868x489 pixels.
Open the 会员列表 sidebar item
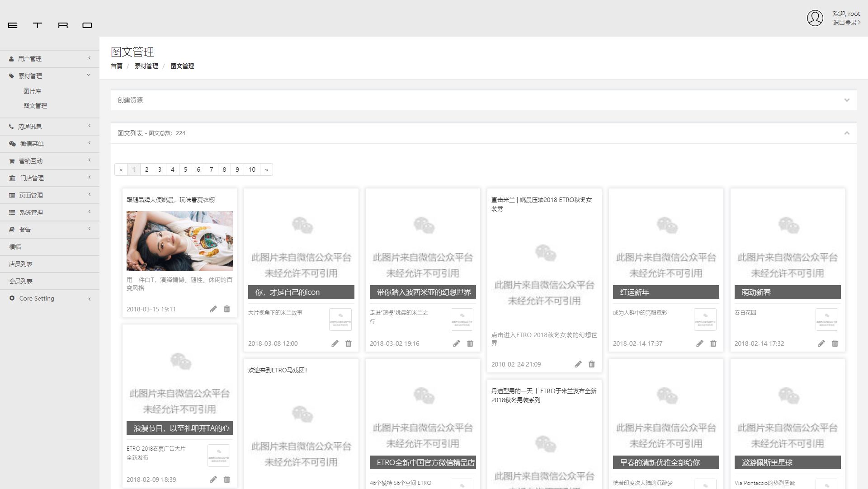21,281
